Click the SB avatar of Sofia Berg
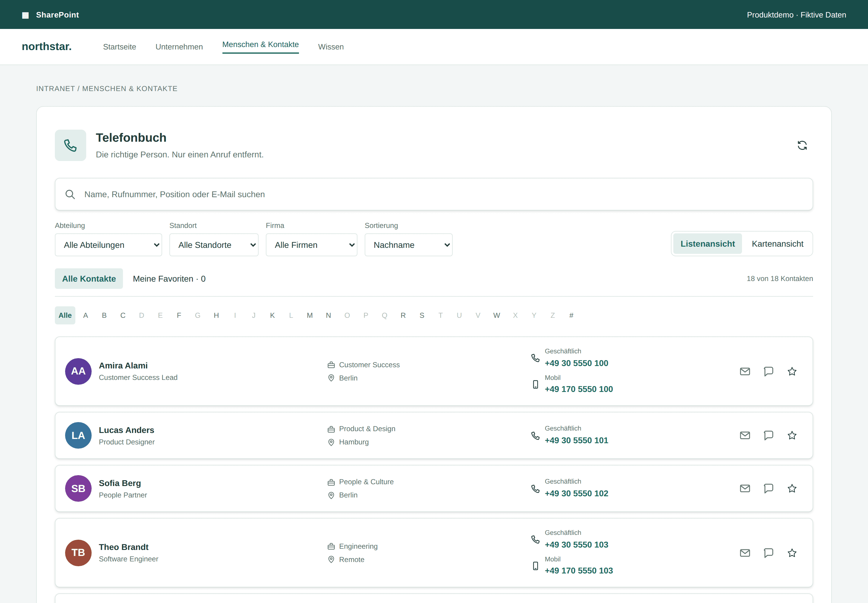Viewport: 868px width, 603px height. [x=78, y=488]
